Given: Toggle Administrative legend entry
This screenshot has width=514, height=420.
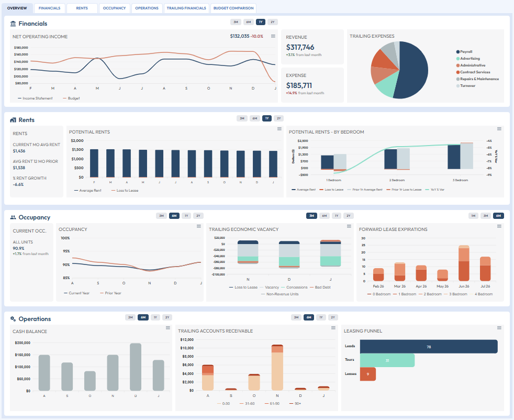Looking at the screenshot, I should [471, 65].
